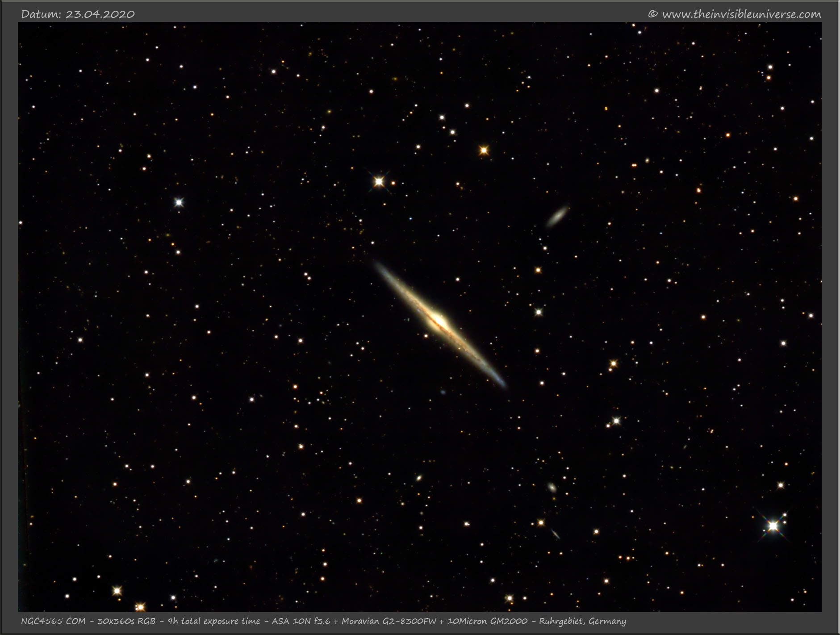
Task: Click the bright star in the bottom left corner
Action: pos(117,591)
